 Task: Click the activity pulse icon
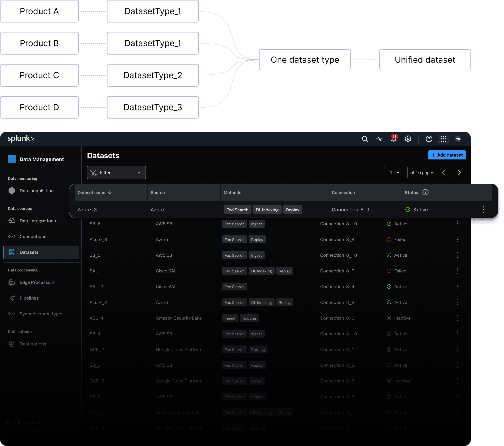click(379, 139)
